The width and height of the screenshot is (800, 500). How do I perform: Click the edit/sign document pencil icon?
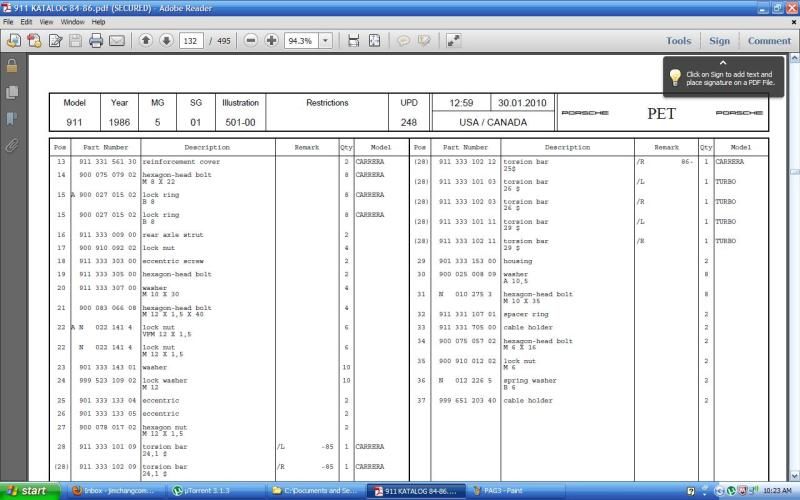pos(55,40)
